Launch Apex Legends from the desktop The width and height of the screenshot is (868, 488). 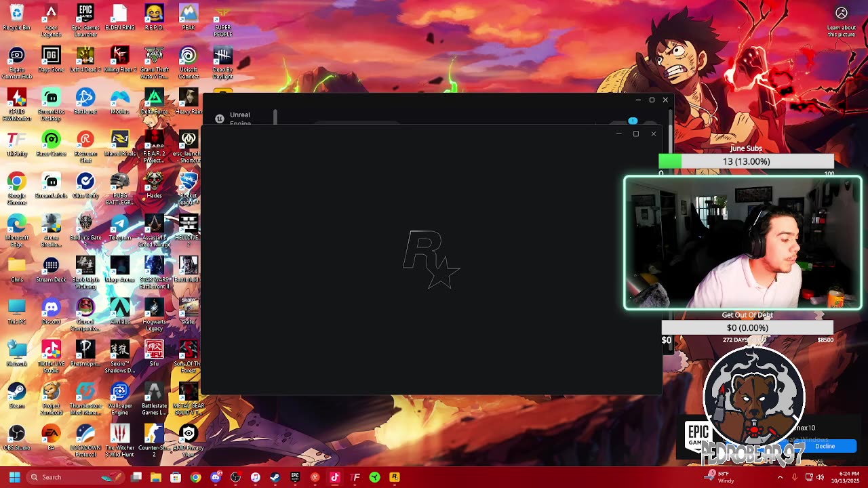[51, 20]
